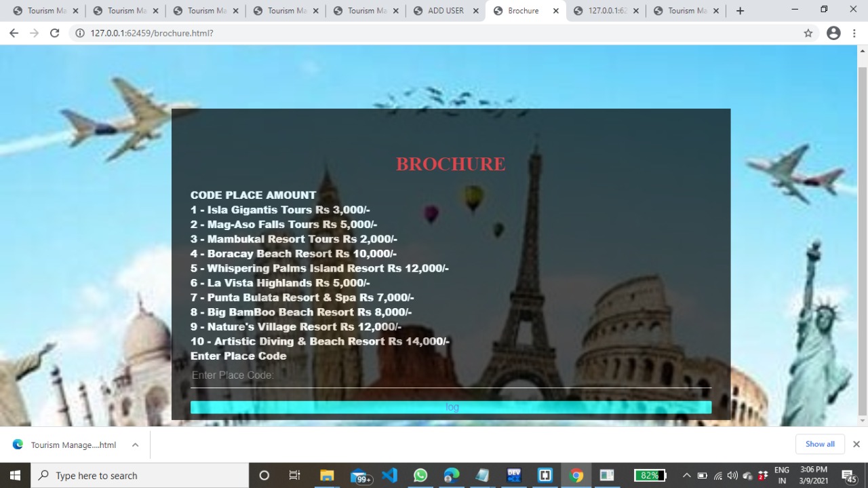
Task: View site information icon in address bar
Action: [x=79, y=33]
